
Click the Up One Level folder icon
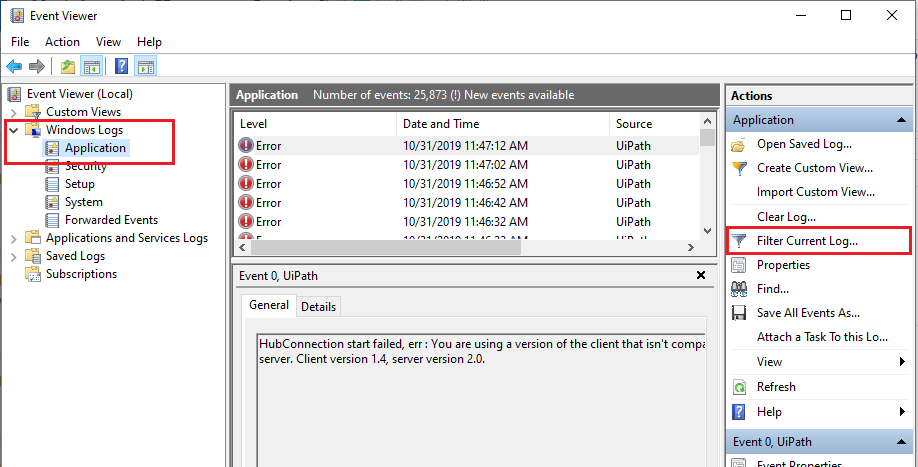click(x=67, y=67)
